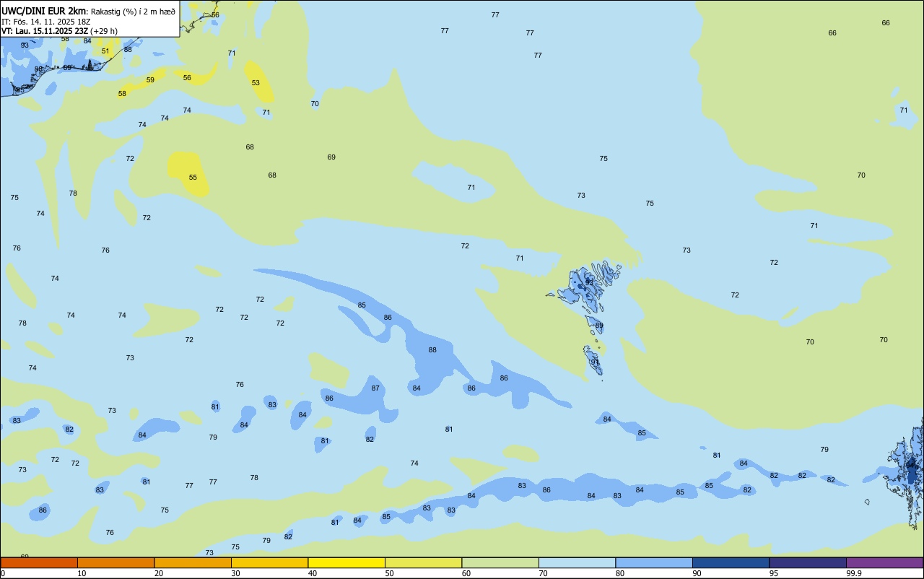The image size is (924, 579).
Task: Click the purple legend segment above 99.9
Action: tap(884, 562)
